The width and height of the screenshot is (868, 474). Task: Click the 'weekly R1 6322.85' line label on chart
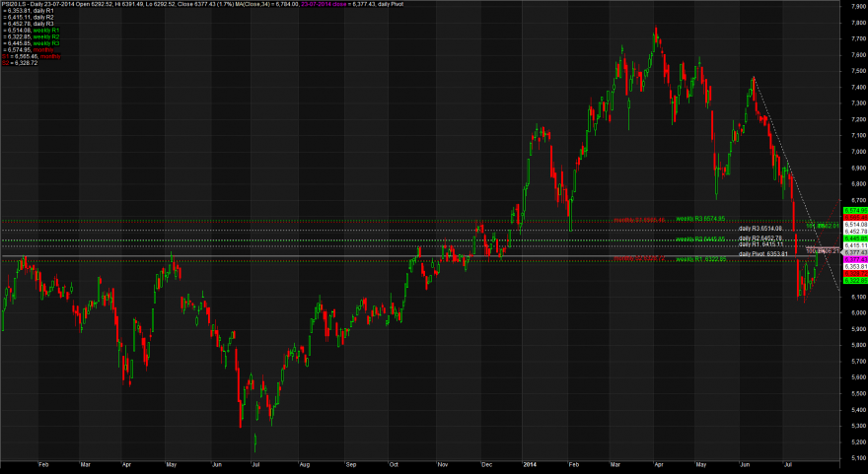pos(700,259)
